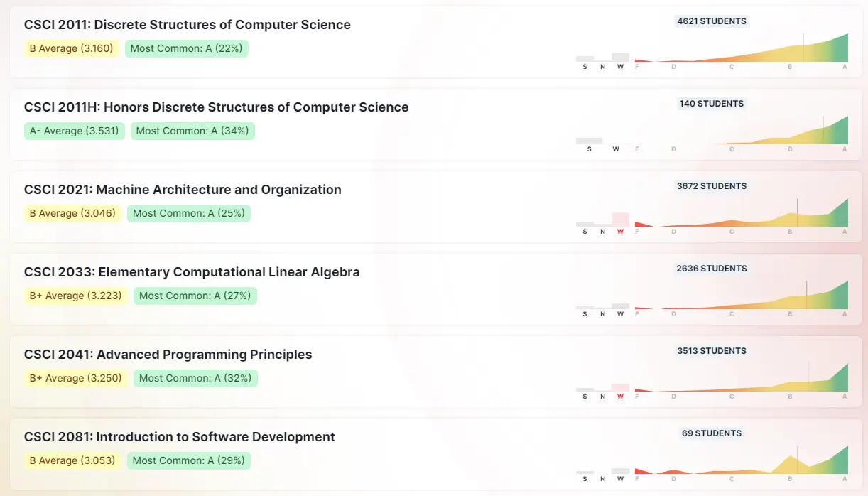Select CSCI 2021 Machine Architecture and Organization

pyautogui.click(x=183, y=190)
